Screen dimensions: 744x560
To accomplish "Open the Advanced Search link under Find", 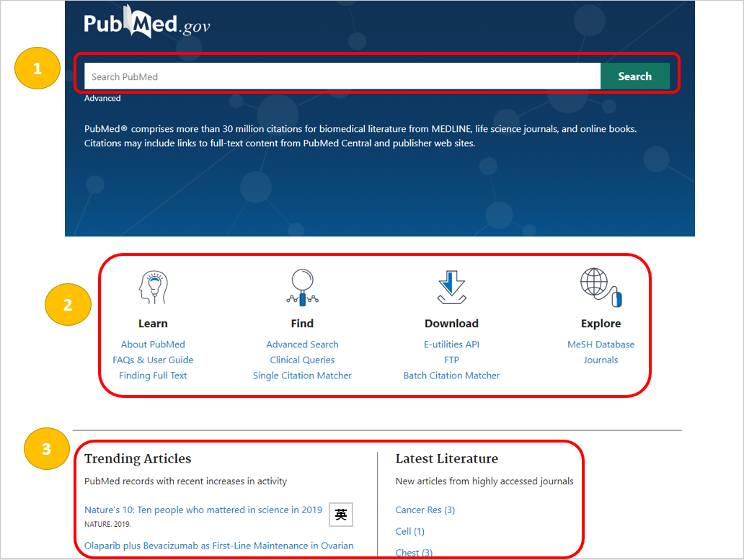I will pos(302,345).
